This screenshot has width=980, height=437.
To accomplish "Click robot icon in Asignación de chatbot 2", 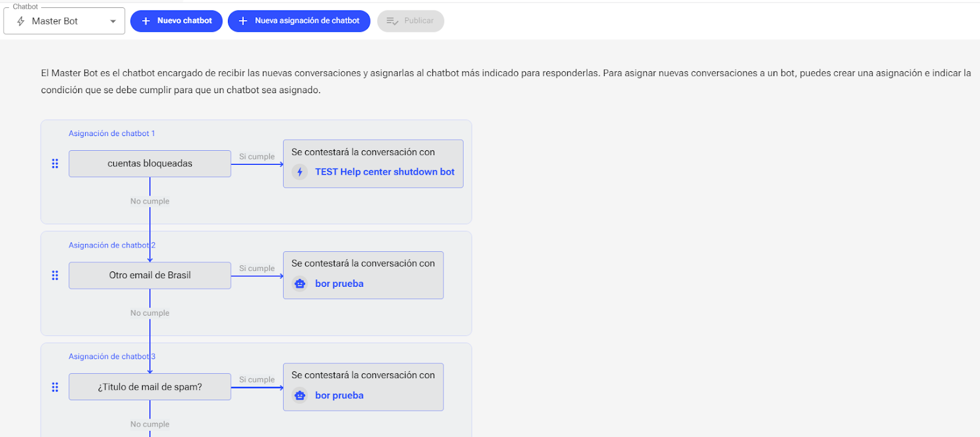I will point(300,284).
